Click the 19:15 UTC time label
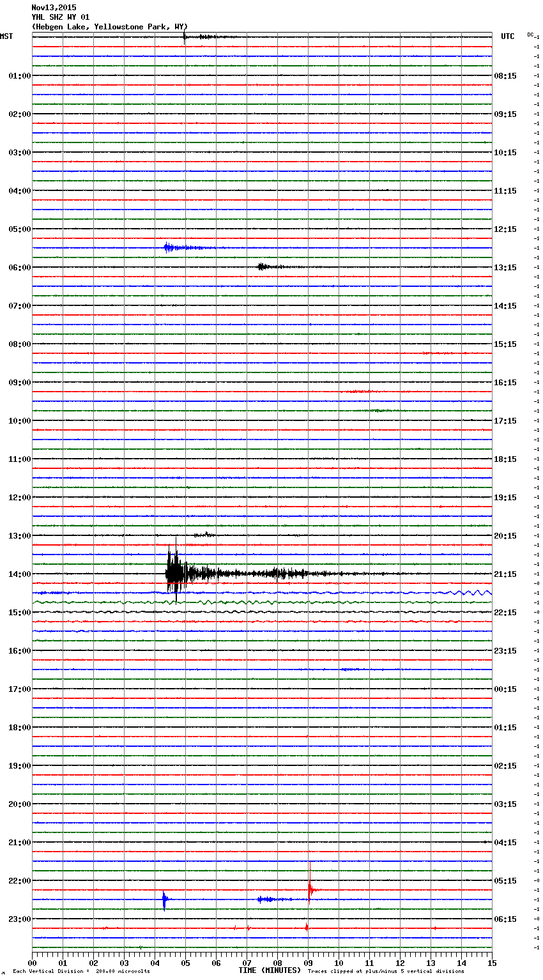 click(505, 498)
